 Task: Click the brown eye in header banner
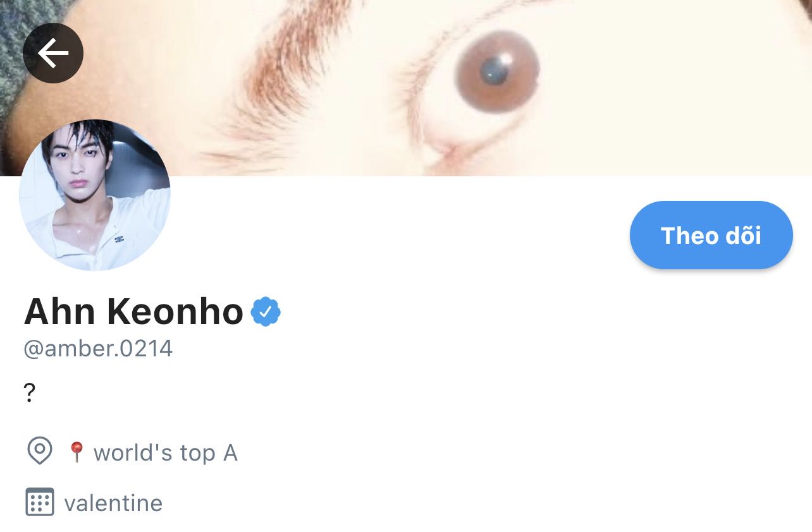click(497, 71)
